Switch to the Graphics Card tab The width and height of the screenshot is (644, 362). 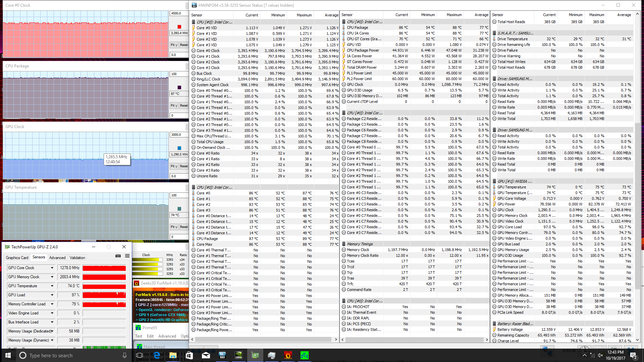[17, 258]
